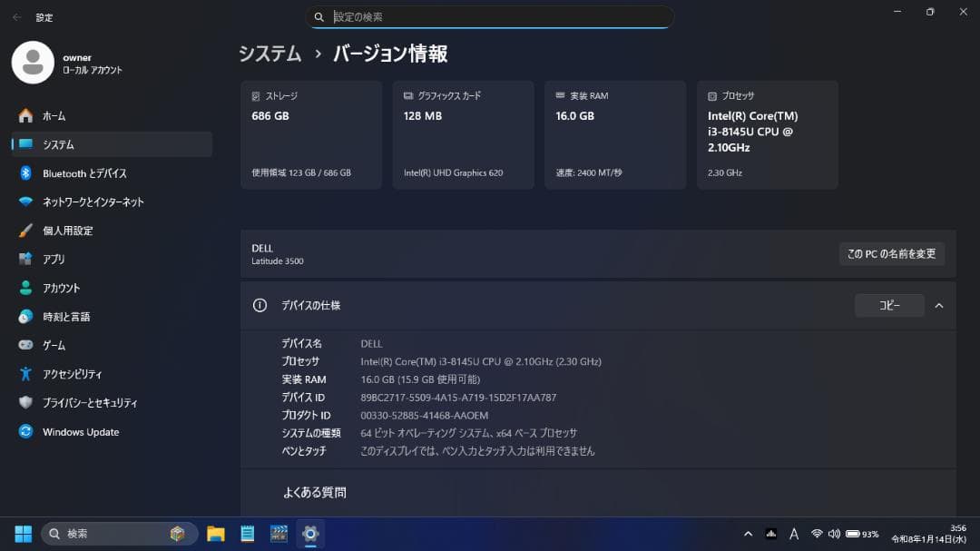The width and height of the screenshot is (980, 551).
Task: Open the video editor app from the taskbar
Action: [279, 533]
